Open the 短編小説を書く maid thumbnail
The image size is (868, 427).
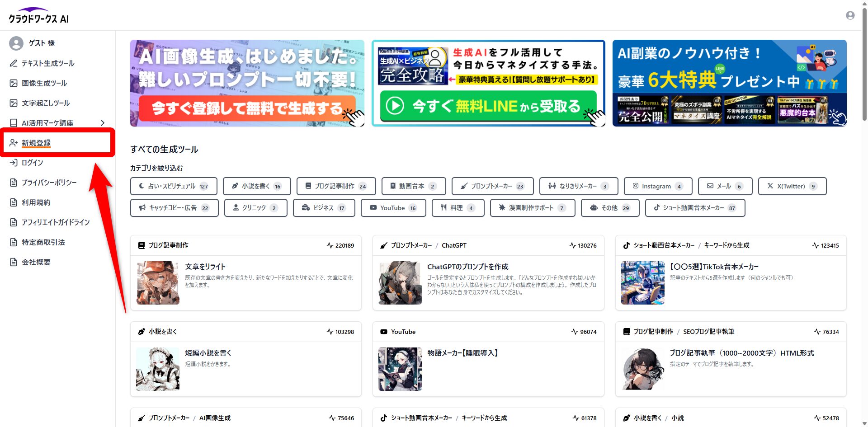[x=157, y=369]
